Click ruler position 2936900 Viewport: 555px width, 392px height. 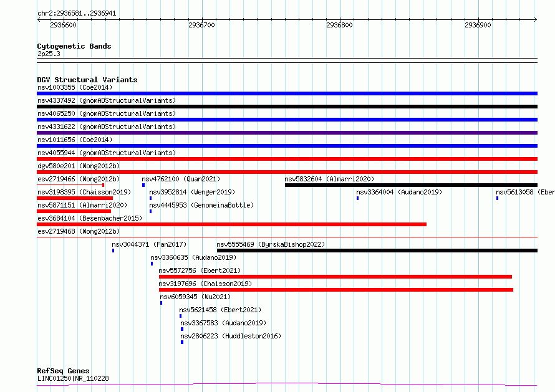(478, 25)
